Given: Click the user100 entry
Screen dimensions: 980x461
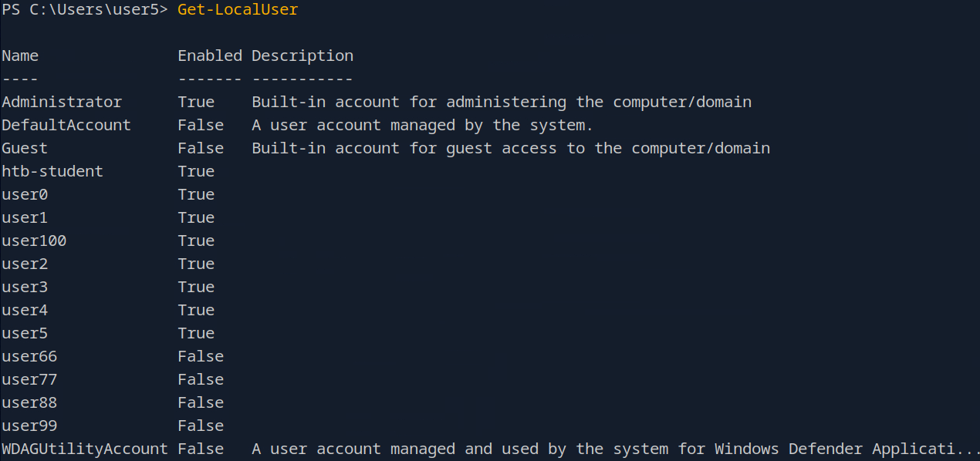Looking at the screenshot, I should (34, 241).
